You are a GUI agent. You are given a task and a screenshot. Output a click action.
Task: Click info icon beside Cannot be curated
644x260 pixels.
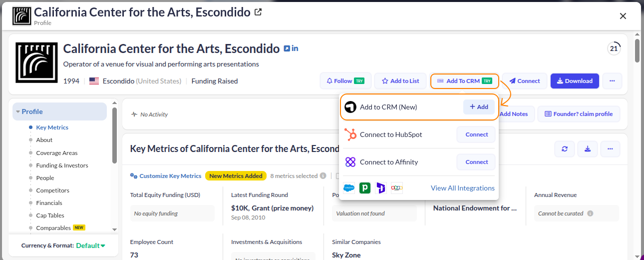pyautogui.click(x=590, y=213)
